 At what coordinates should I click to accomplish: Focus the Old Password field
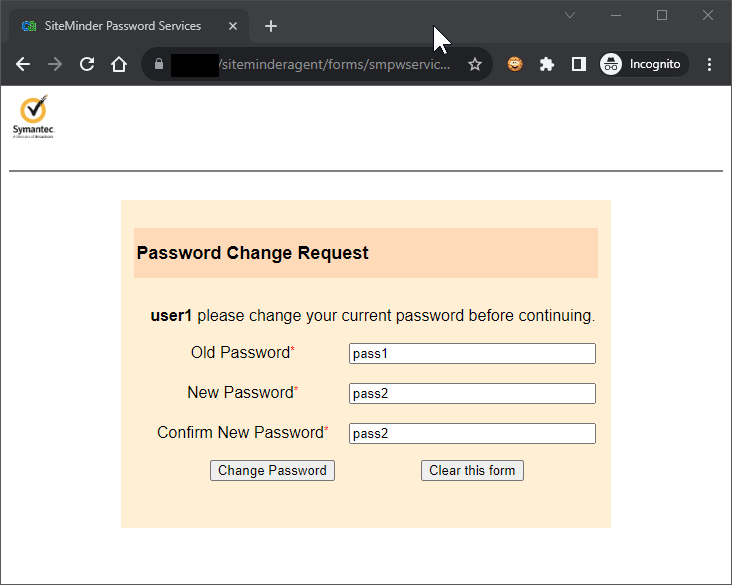click(472, 354)
